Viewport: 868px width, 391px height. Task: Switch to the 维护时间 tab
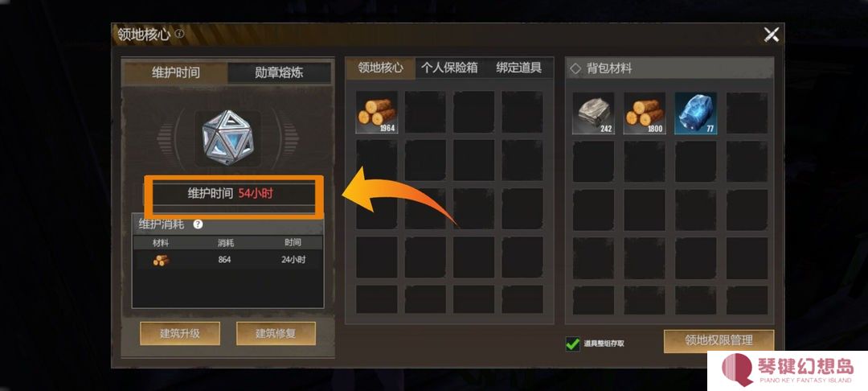[175, 72]
